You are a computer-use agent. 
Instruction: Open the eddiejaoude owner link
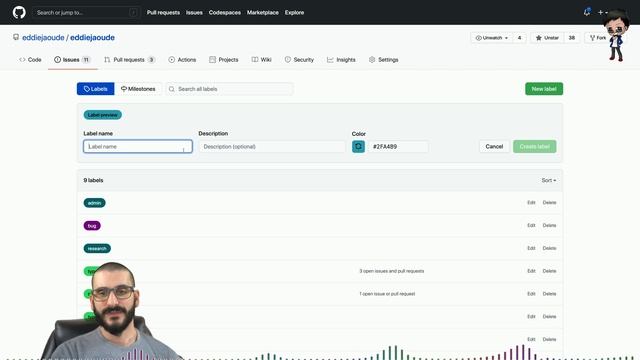click(43, 38)
